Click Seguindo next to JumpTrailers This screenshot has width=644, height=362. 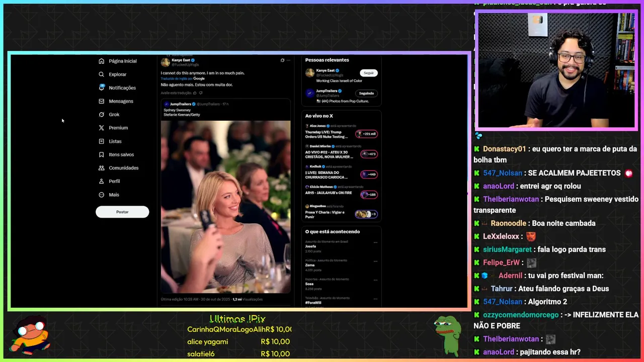[x=366, y=93]
